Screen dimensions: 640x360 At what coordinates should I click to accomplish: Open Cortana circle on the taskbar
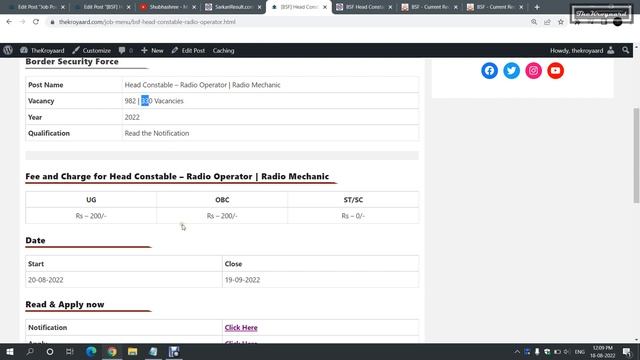pos(50,351)
